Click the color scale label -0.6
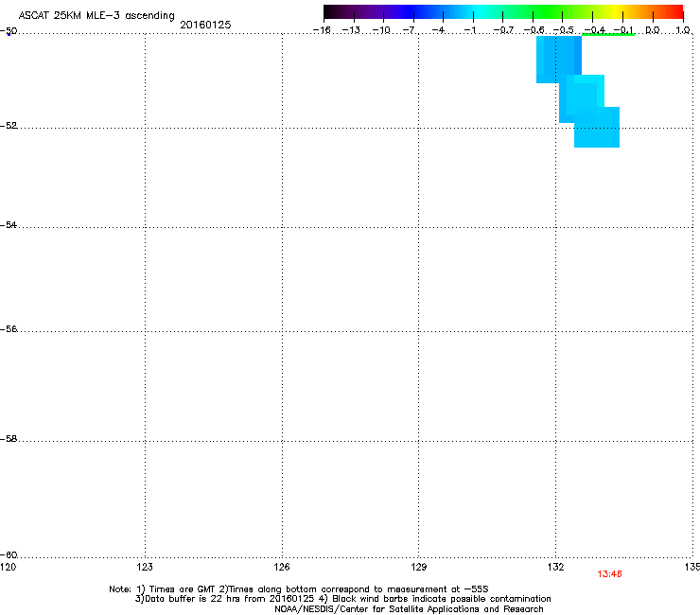700x615 pixels. click(x=534, y=30)
